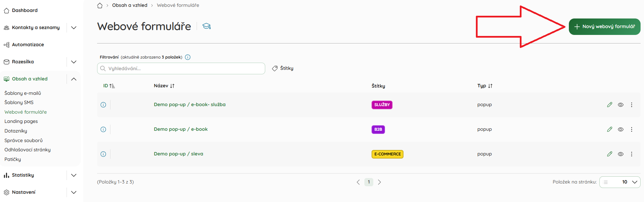Click the Položky 1–3 z 3 text

tap(115, 182)
